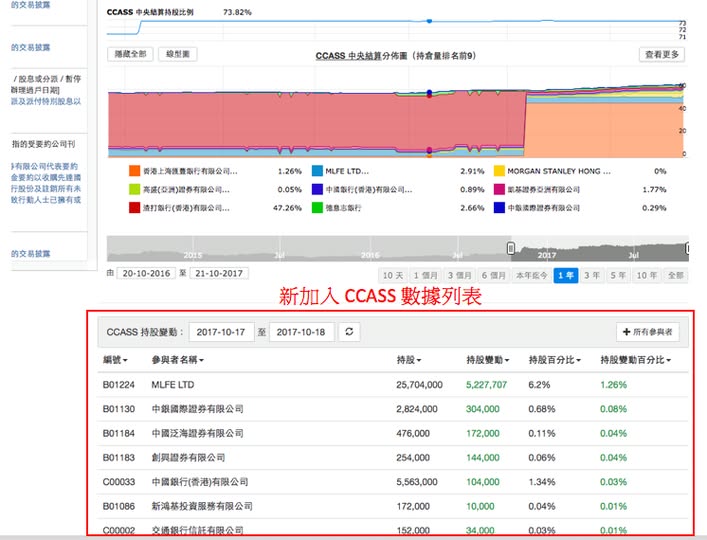Switch to the line chart view
Viewport: 707px width, 540px height.
(x=178, y=54)
